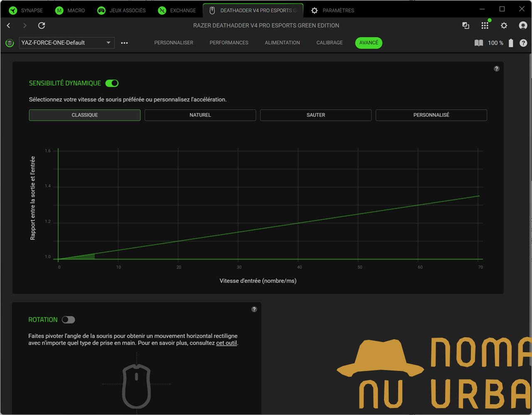Follow the 'cet outil' link

coord(226,343)
